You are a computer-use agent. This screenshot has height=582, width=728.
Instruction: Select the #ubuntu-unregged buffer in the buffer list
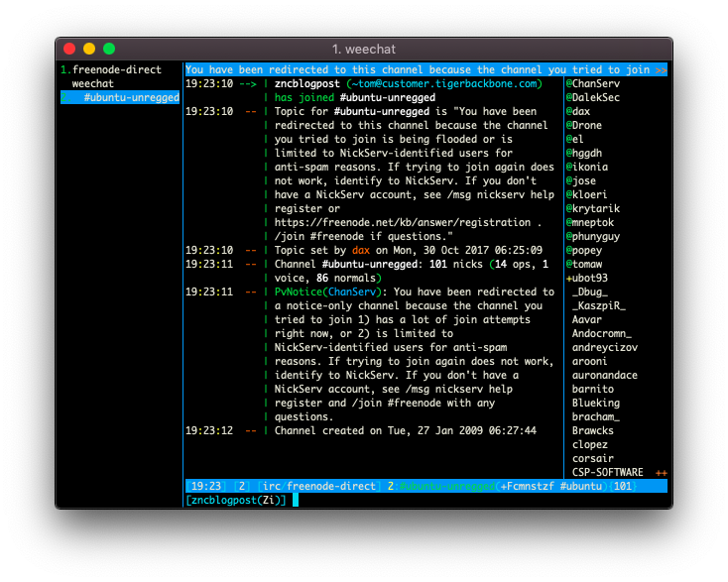point(120,97)
